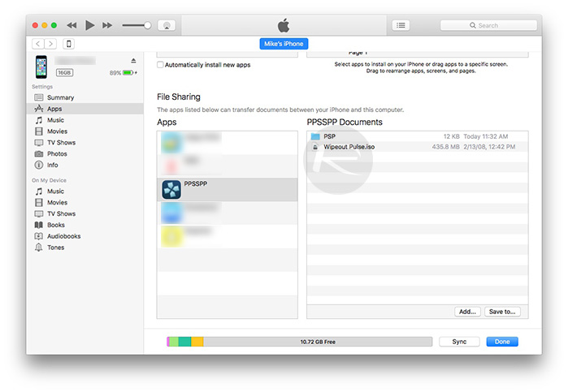Select Audiobooks under On My Device

tap(63, 236)
